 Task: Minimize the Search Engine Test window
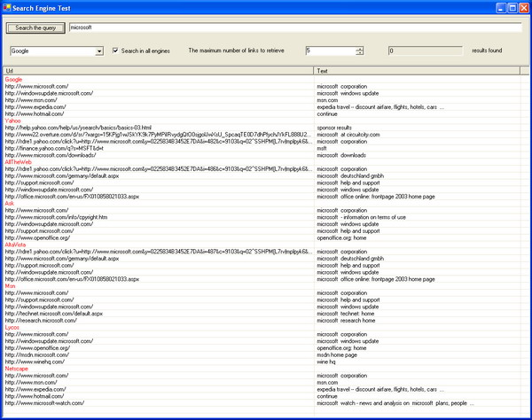coord(501,8)
